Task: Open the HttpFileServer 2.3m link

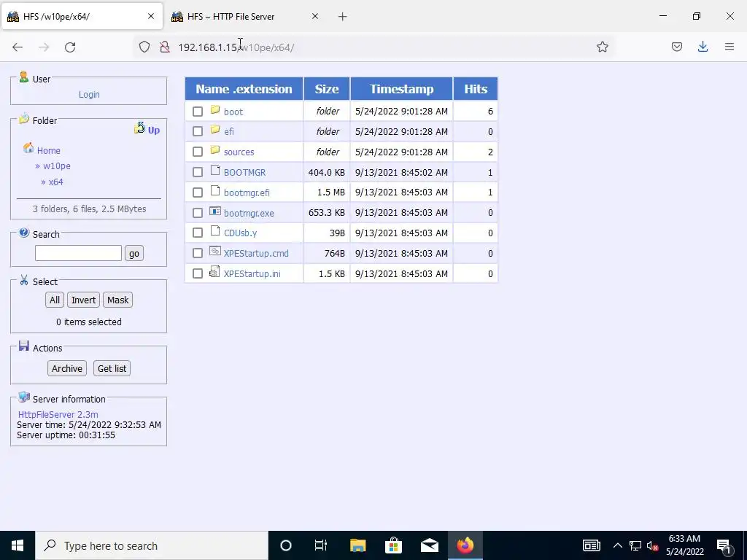Action: pyautogui.click(x=58, y=414)
